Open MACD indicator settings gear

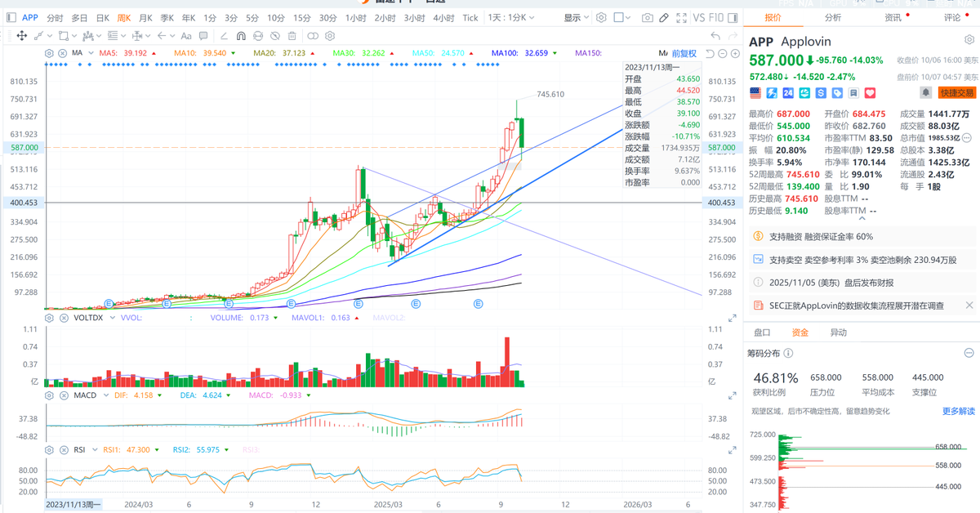pos(49,395)
